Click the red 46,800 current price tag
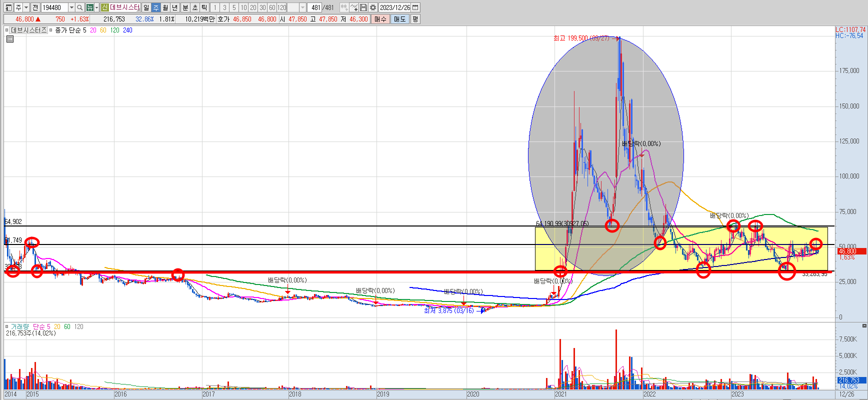 point(851,251)
